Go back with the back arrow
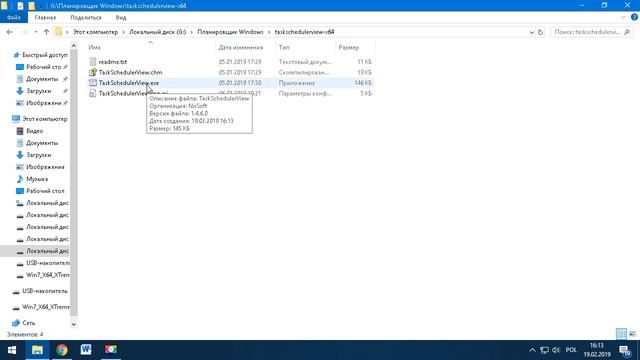640x360 pixels. tap(10, 32)
